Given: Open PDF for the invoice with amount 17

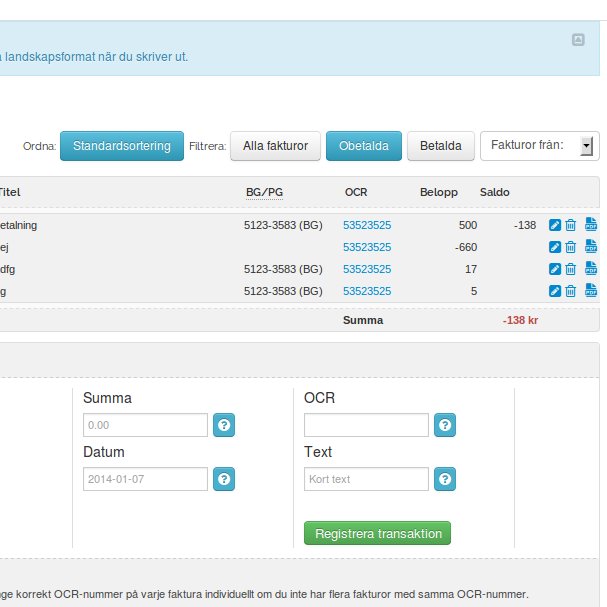Looking at the screenshot, I should click(x=590, y=269).
